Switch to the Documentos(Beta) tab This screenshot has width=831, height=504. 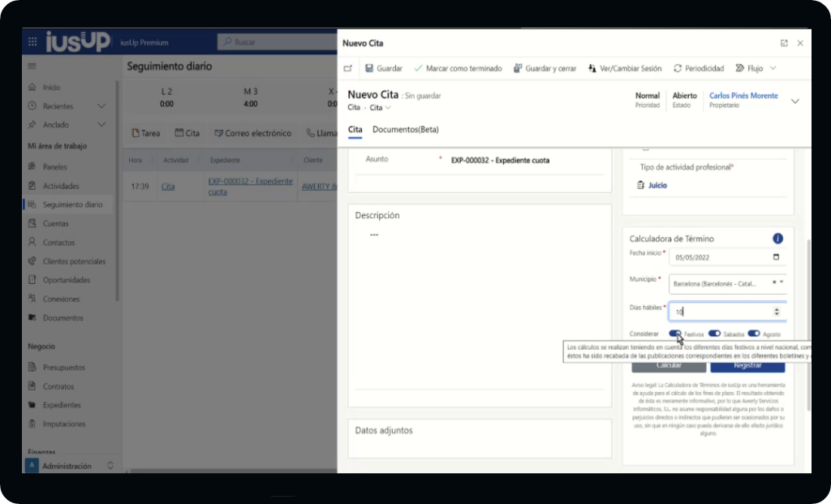[406, 130]
